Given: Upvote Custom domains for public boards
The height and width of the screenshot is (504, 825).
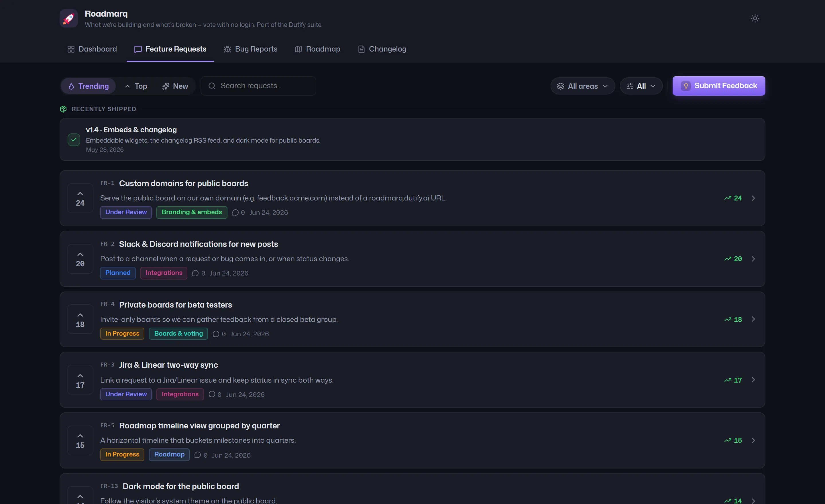Looking at the screenshot, I should (80, 198).
